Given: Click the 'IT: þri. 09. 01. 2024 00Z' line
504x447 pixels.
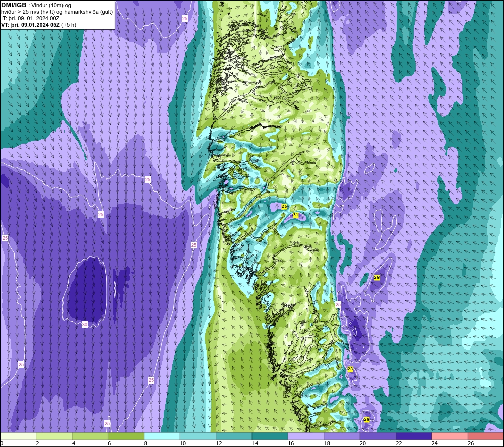Looking at the screenshot, I should click(x=30, y=18).
